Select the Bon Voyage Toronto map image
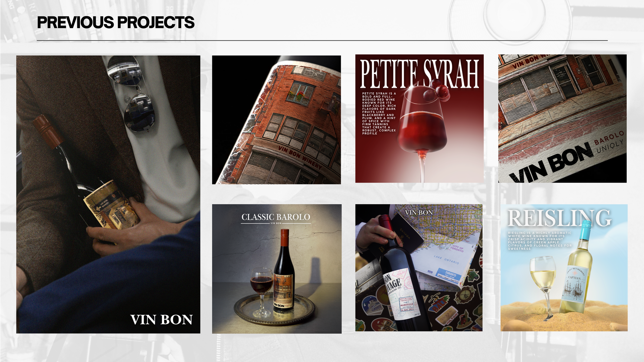The height and width of the screenshot is (362, 644). pos(419,268)
